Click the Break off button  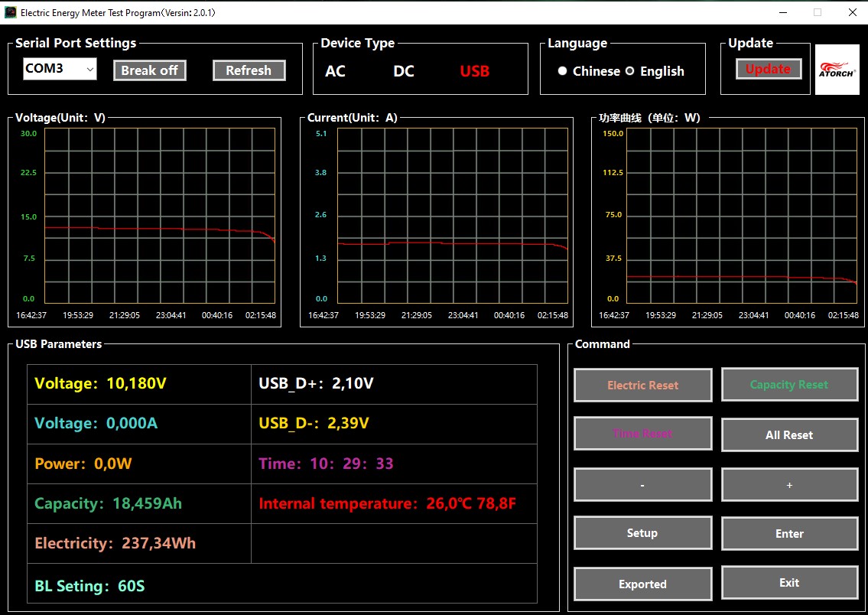[149, 70]
